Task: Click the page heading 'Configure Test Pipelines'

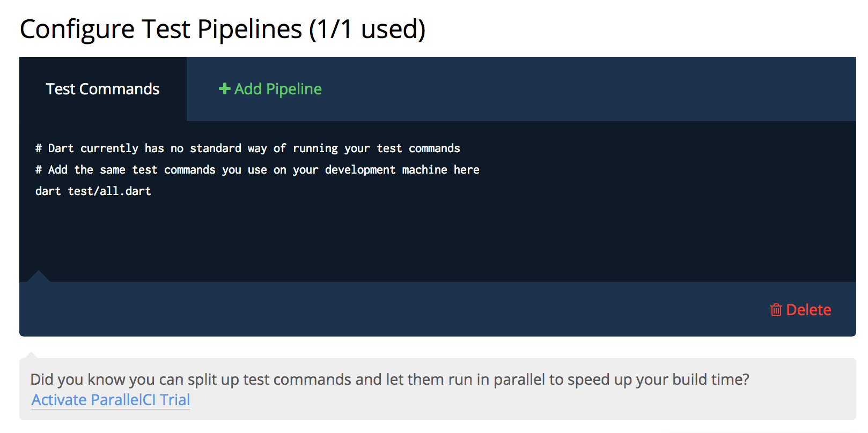Action: (161, 29)
